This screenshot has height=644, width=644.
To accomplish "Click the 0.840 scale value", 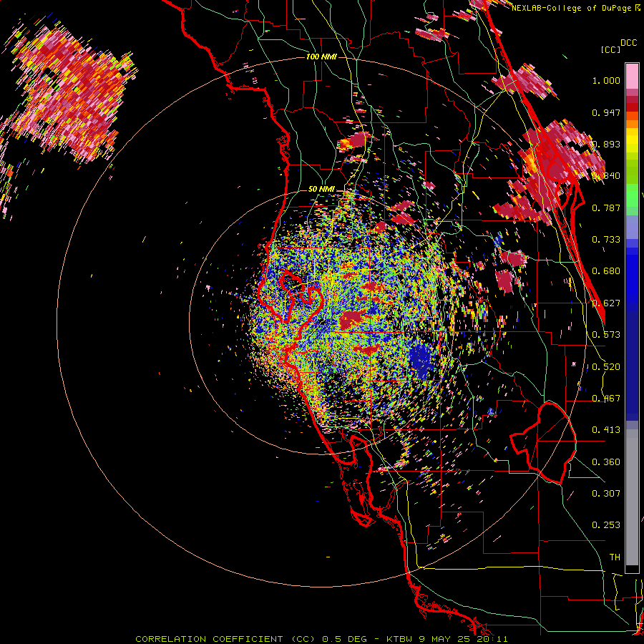I will pyautogui.click(x=606, y=176).
